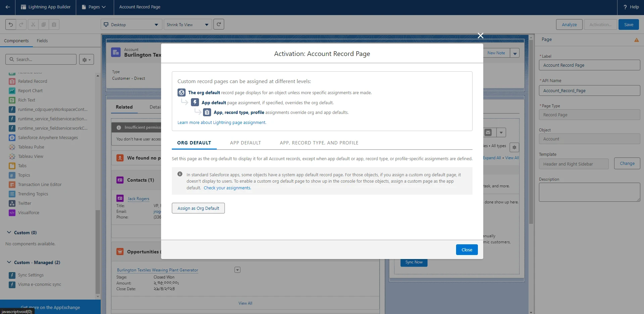
Task: Open Learn more about Lightning page assignment link
Action: [222, 122]
